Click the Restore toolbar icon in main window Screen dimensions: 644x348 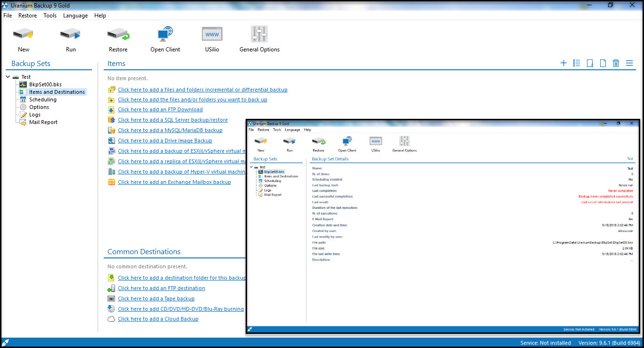tap(118, 34)
